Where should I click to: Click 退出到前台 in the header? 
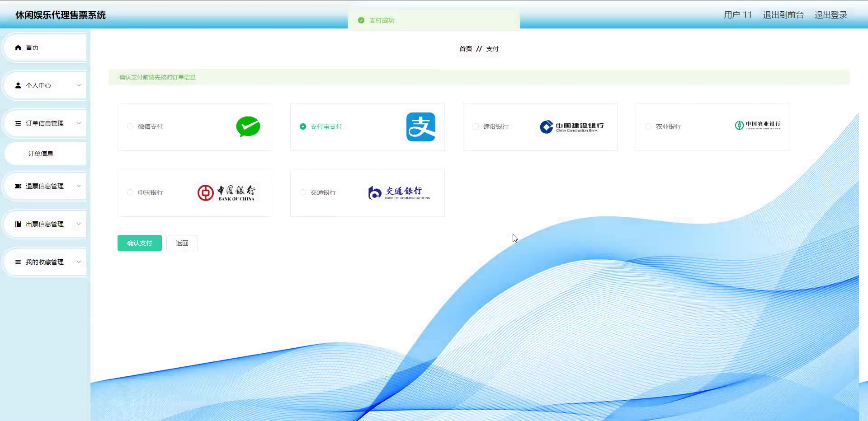pos(783,15)
